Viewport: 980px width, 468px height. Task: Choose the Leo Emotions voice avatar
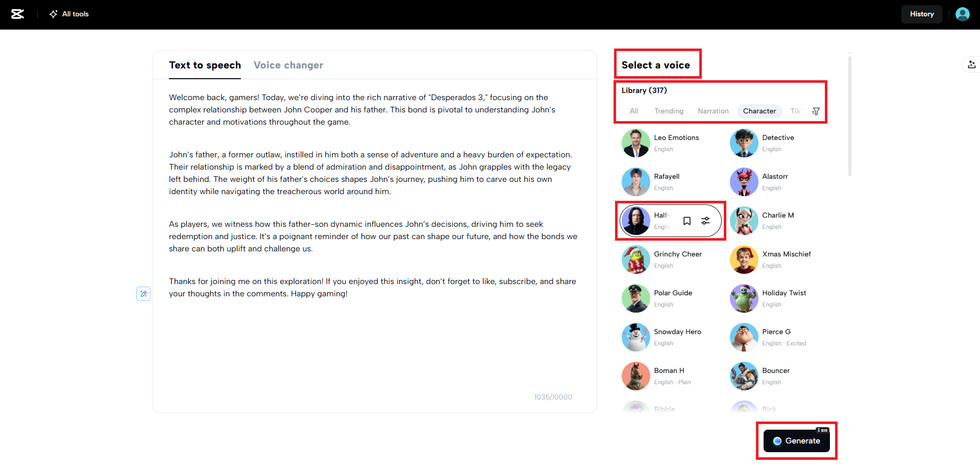pos(636,143)
